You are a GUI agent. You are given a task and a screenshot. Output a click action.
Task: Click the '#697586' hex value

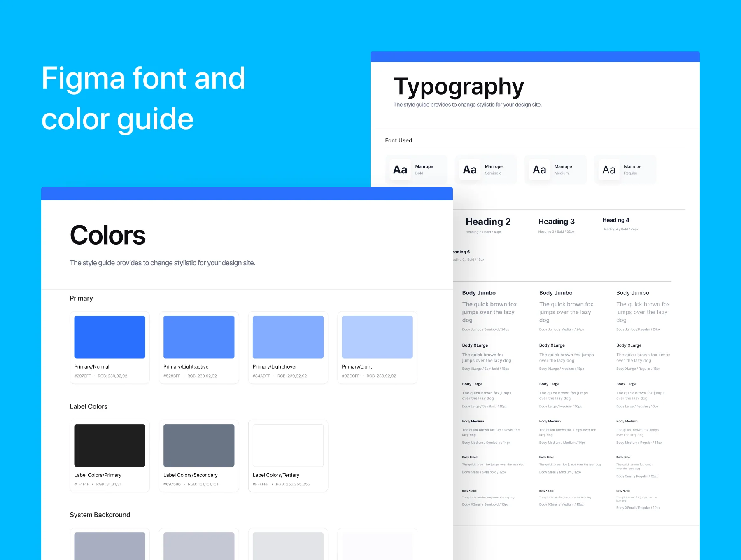click(172, 484)
